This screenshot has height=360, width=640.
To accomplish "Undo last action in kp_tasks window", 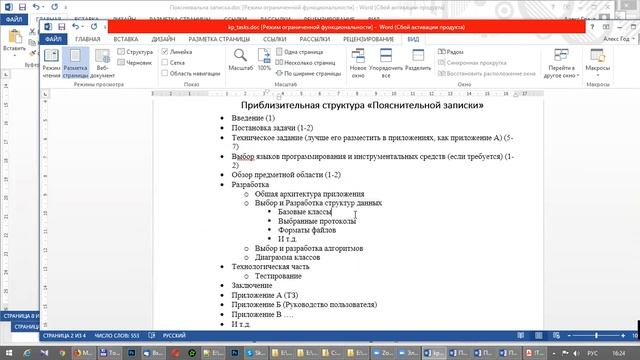I will (76, 27).
